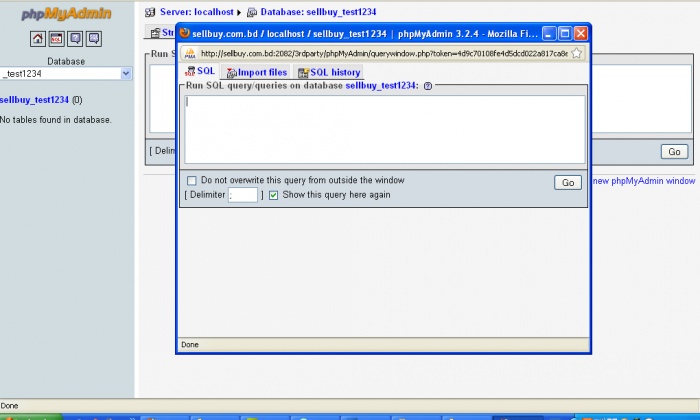The height and width of the screenshot is (420, 700).
Task: Click Done status in main window status bar
Action: (9, 406)
